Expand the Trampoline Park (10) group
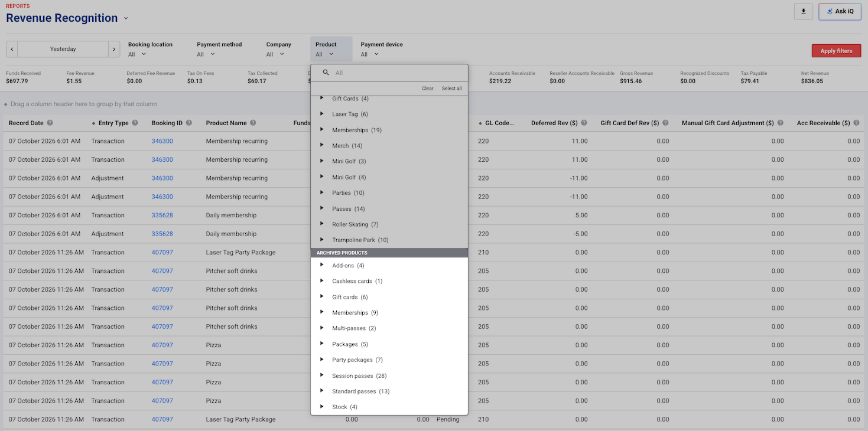Viewport: 868px width, 431px height. coord(321,239)
